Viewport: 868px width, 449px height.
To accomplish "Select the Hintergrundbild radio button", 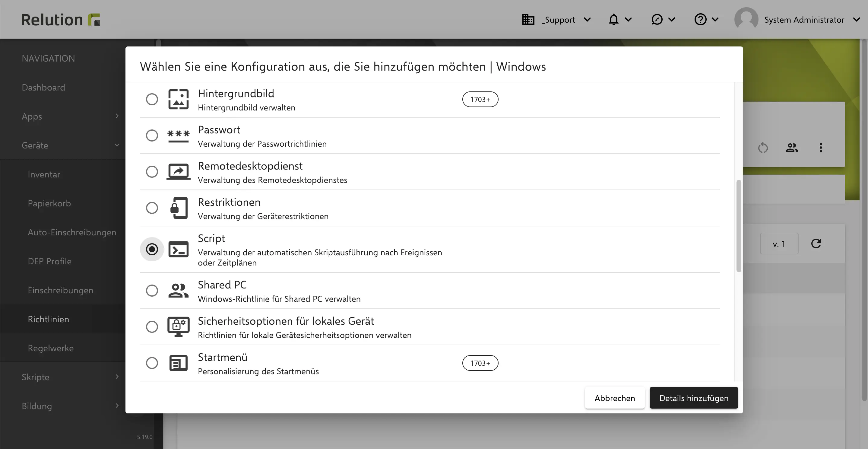I will pyautogui.click(x=152, y=100).
